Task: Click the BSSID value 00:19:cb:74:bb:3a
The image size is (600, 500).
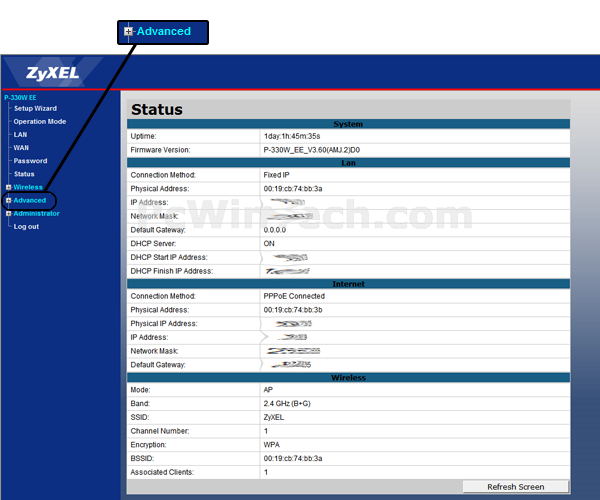Action: [x=293, y=458]
